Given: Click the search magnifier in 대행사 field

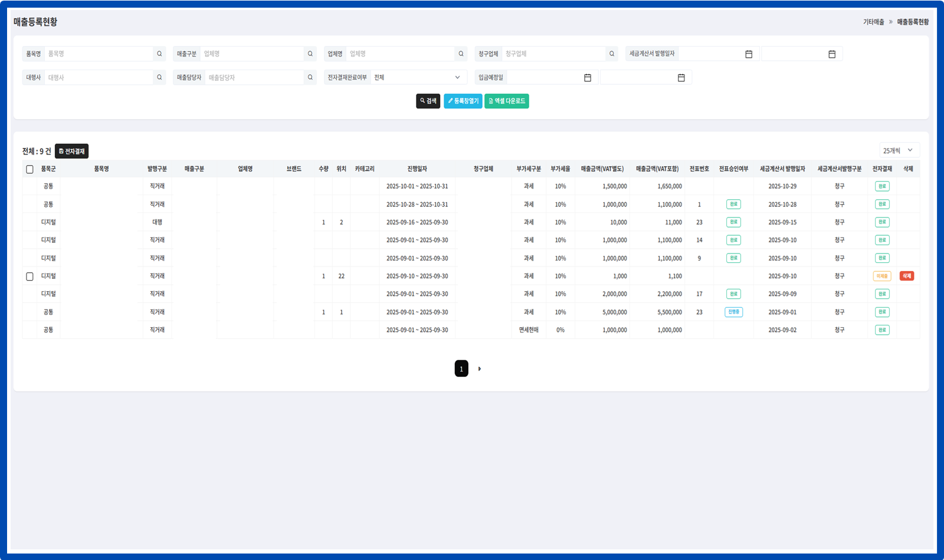Looking at the screenshot, I should coord(159,77).
